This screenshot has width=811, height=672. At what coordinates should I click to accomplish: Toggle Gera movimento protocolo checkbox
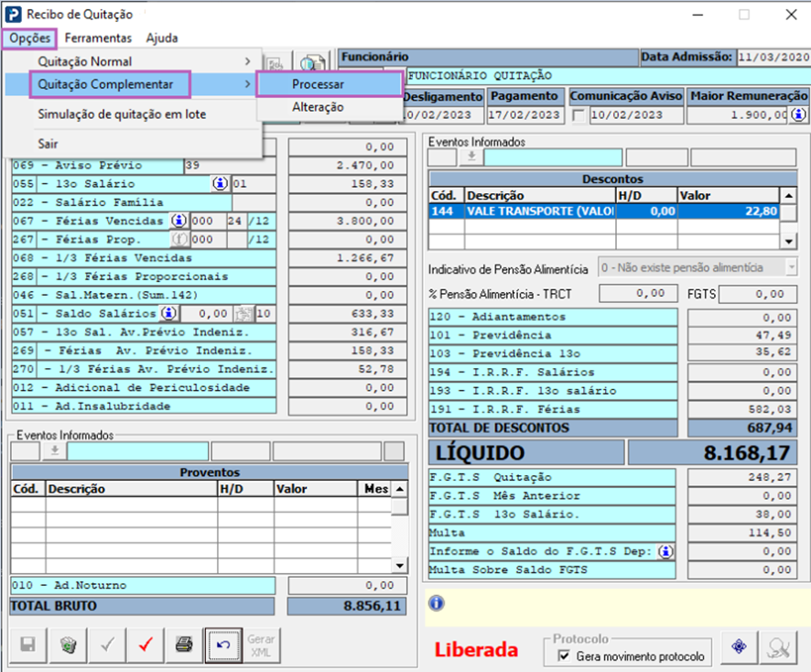tap(564, 656)
